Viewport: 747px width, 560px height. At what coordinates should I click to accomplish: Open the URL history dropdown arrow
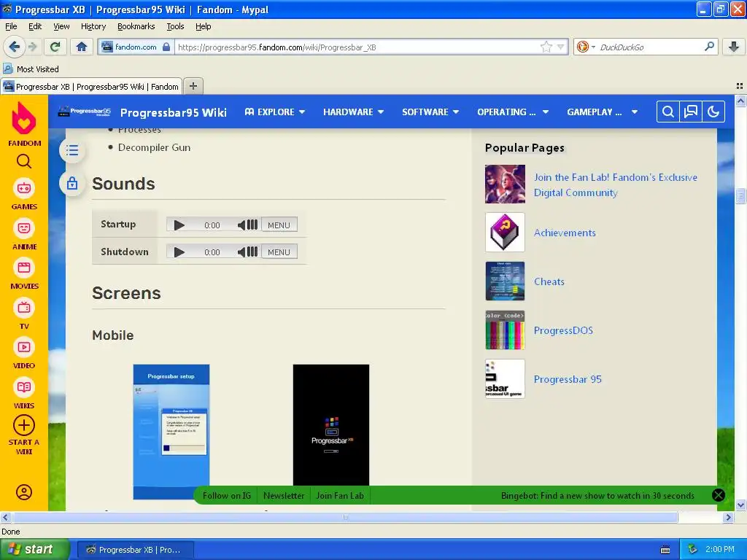pyautogui.click(x=561, y=47)
